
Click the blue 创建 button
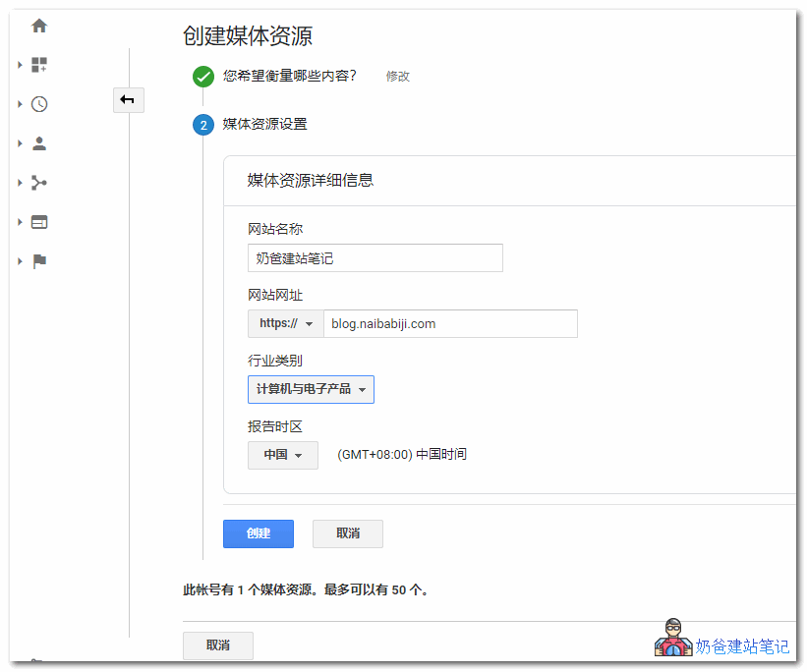coord(258,533)
